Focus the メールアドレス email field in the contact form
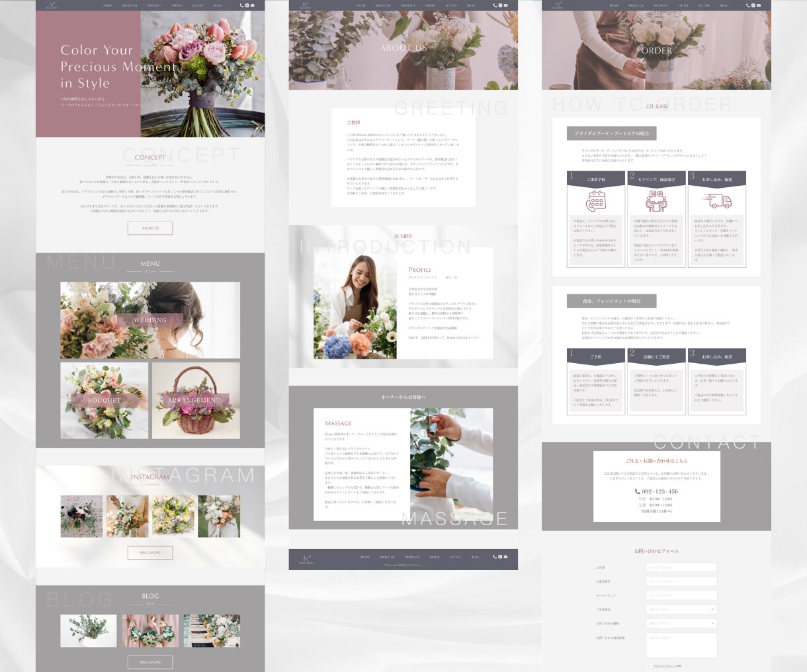The image size is (807, 672). pos(681,595)
